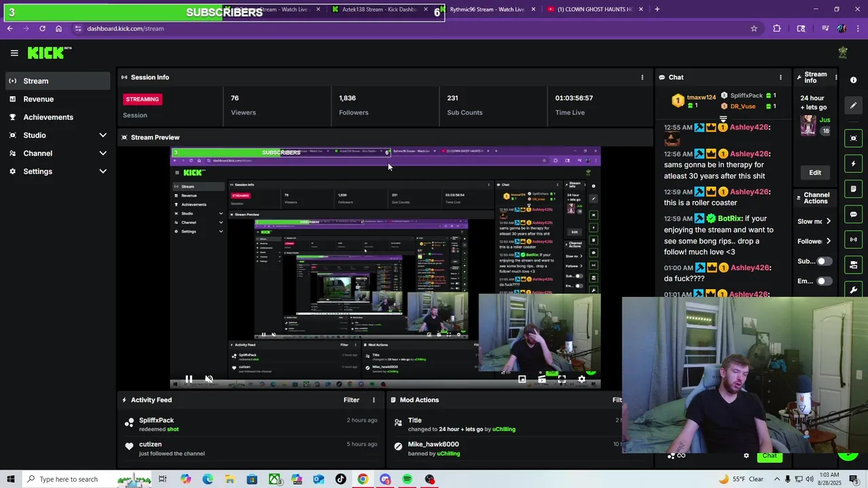
Task: Click the green Chat button at bottom
Action: pos(769,455)
